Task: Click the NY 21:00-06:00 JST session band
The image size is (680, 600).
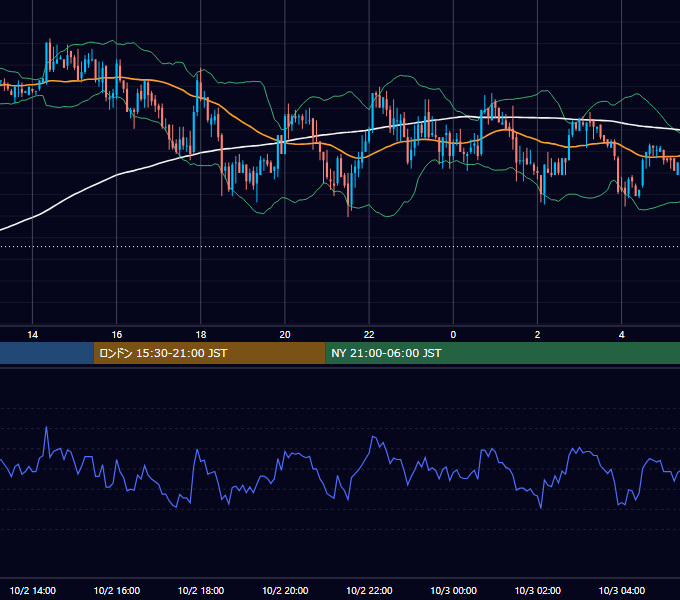Action: [503, 353]
